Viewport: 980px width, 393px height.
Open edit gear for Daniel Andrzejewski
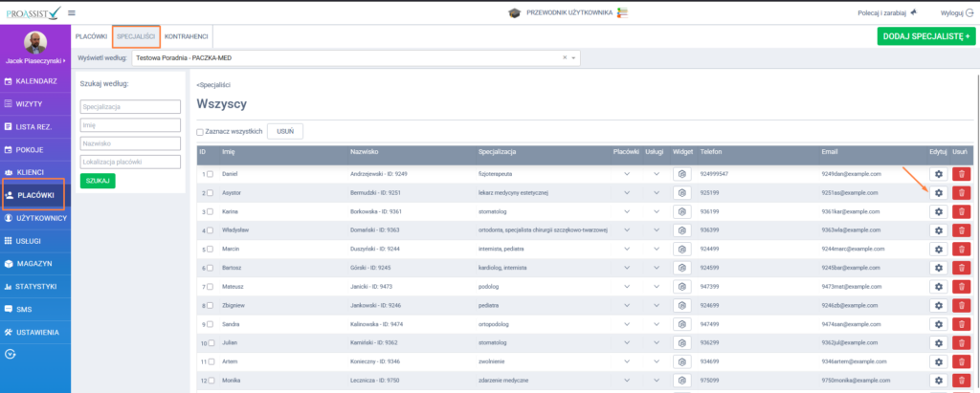click(x=938, y=174)
